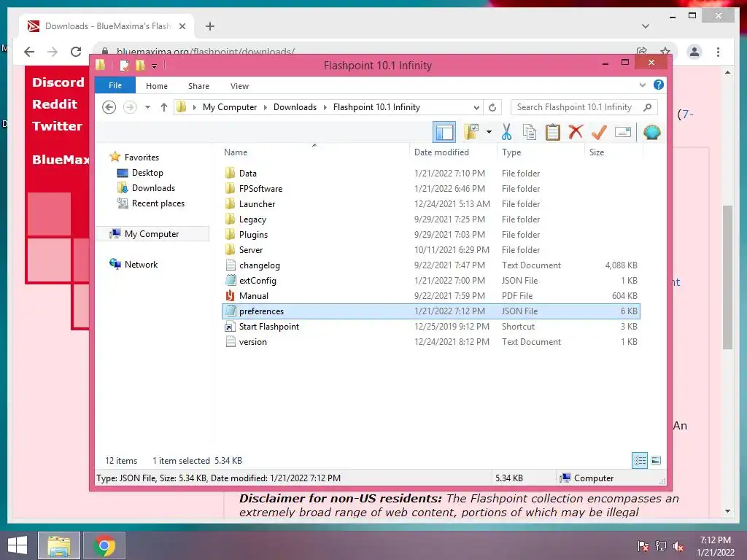Open the View ribbon tab
The image size is (747, 560).
tap(239, 86)
